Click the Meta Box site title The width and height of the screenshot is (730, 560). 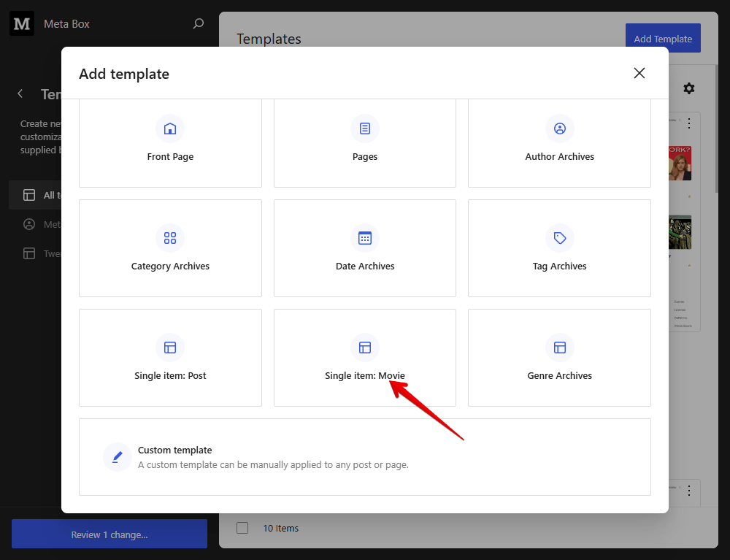[x=66, y=24]
